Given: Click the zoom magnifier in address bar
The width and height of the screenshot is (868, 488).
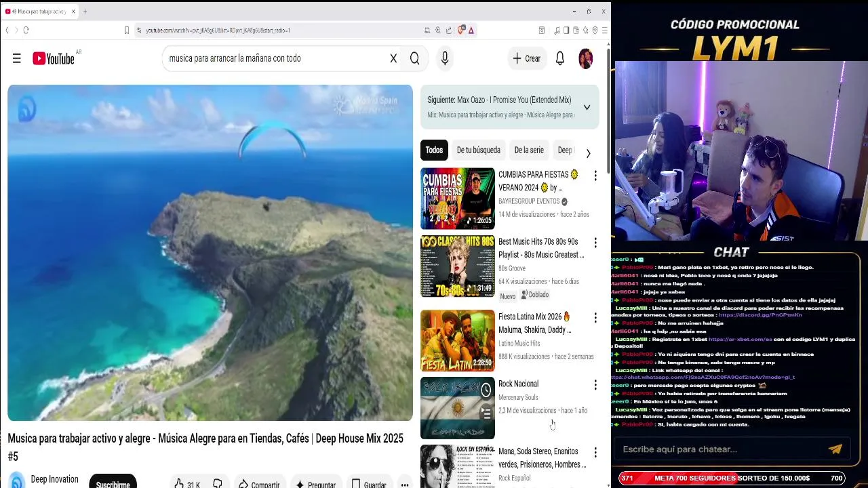Looking at the screenshot, I should coord(438,30).
